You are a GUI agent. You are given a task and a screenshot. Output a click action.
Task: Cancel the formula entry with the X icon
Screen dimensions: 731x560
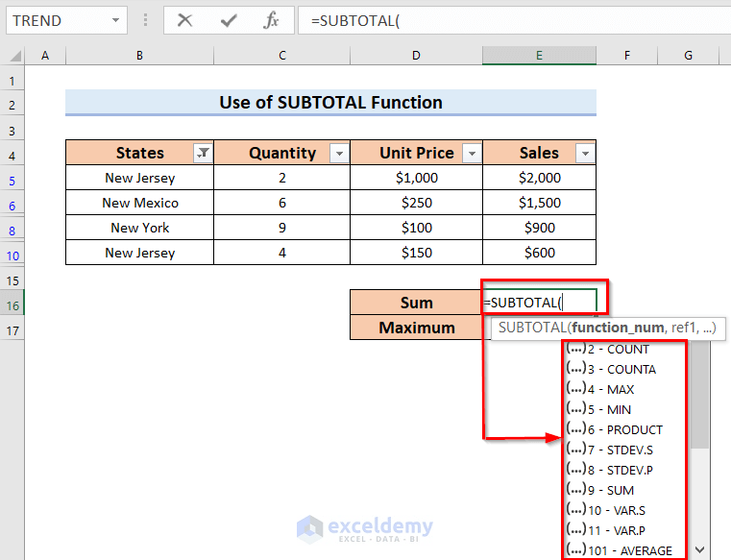184,20
